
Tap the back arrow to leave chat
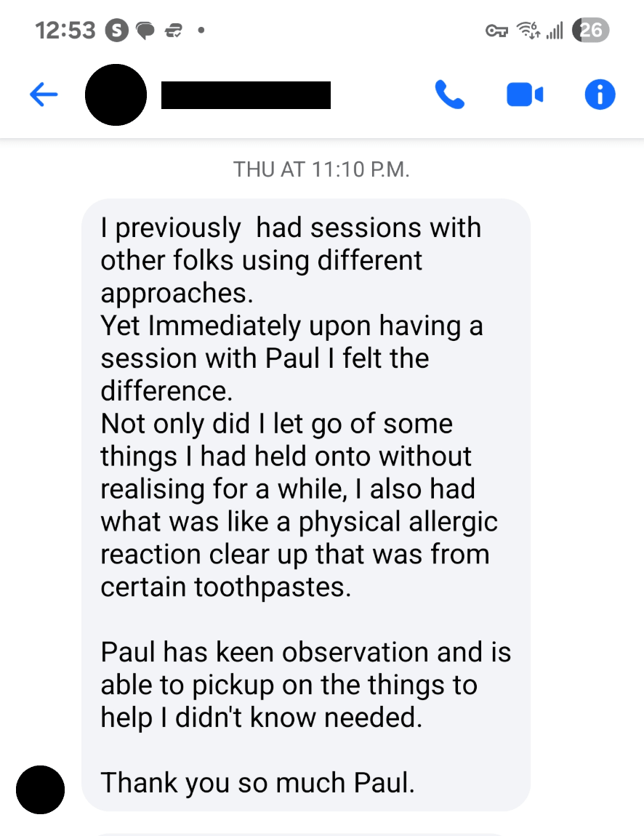(x=44, y=95)
